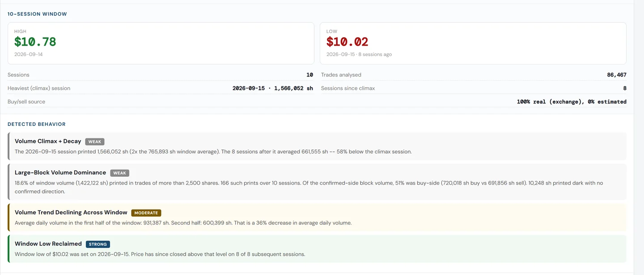
Task: Select the "Heaviest (climax) session" label
Action: click(x=39, y=88)
